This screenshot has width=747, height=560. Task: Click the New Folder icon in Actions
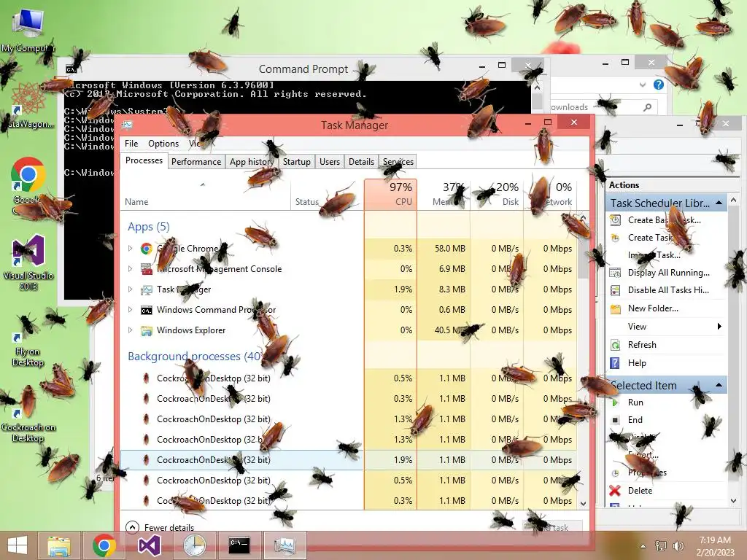[x=616, y=309]
